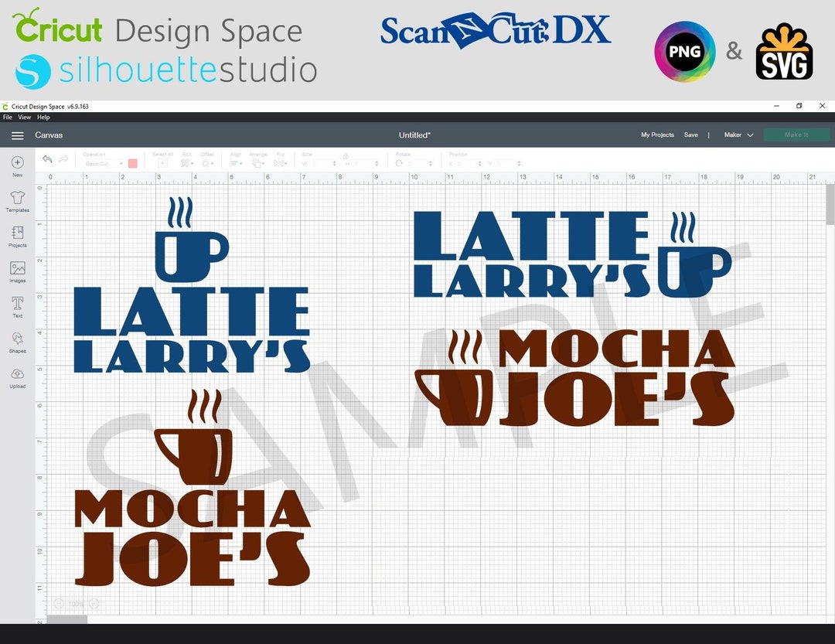Click the Upload icon

click(x=17, y=378)
